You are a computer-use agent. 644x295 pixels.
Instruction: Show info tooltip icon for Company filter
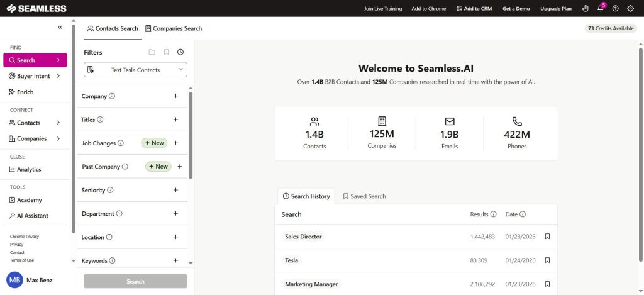tap(112, 96)
